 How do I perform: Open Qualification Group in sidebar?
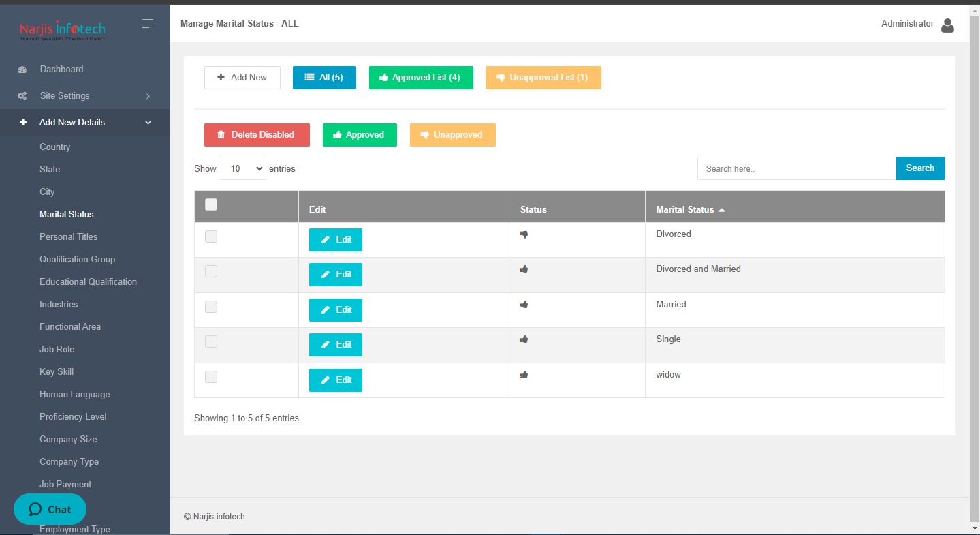pos(77,260)
